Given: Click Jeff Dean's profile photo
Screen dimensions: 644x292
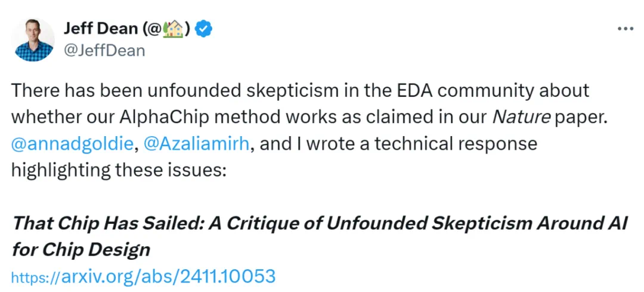Looking at the screenshot, I should point(33,39).
